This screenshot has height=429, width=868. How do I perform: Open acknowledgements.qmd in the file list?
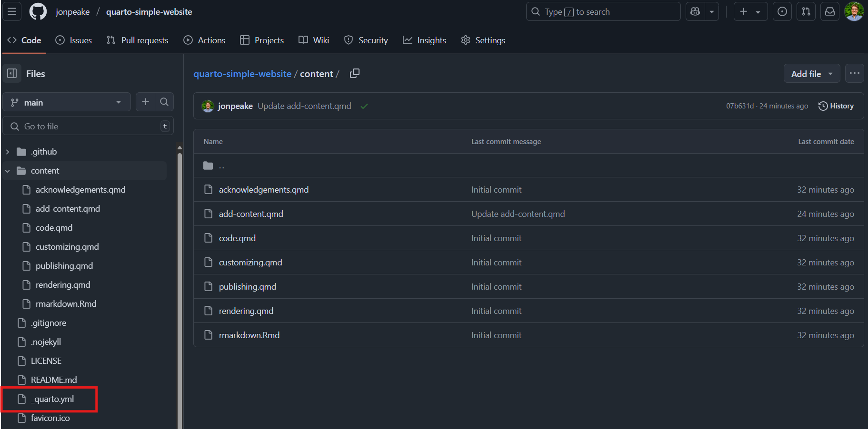pyautogui.click(x=264, y=190)
